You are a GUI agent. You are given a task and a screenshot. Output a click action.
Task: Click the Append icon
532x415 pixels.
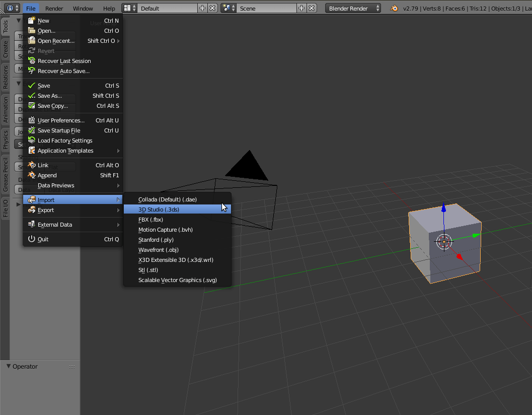(32, 175)
